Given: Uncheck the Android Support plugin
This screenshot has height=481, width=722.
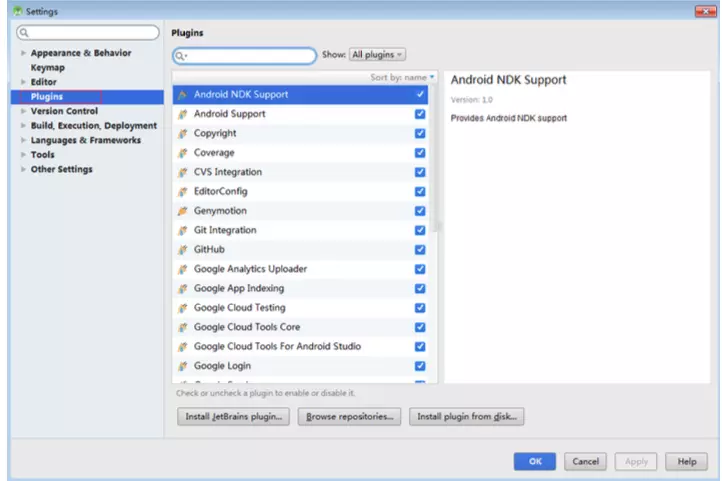Looking at the screenshot, I should [420, 114].
